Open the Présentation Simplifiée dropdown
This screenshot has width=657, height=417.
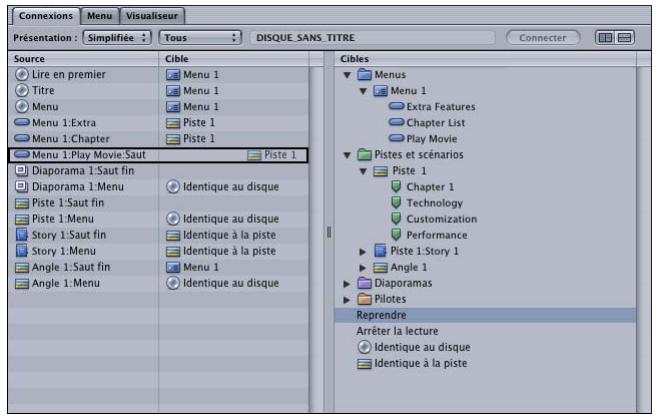click(x=117, y=38)
